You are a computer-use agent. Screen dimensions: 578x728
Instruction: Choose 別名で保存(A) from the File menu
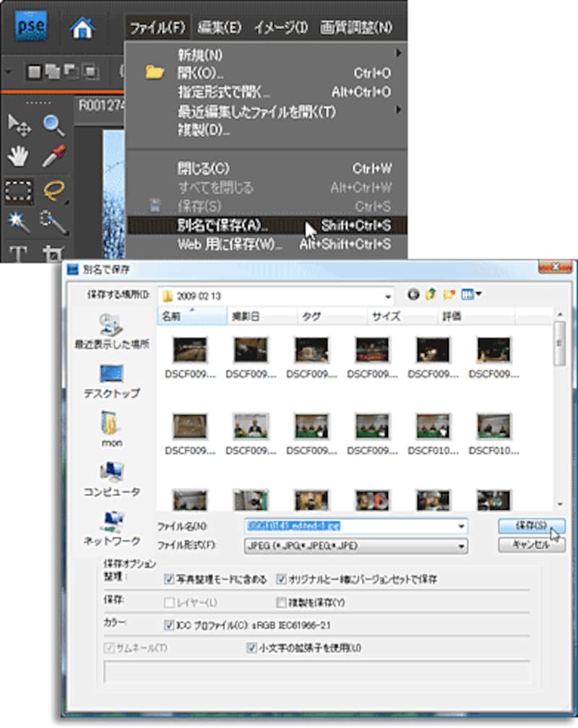(223, 226)
